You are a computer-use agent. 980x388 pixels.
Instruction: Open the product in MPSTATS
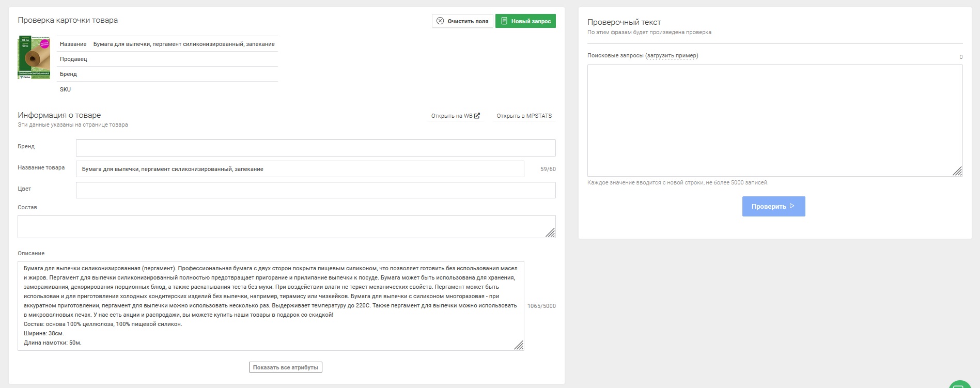pos(524,116)
